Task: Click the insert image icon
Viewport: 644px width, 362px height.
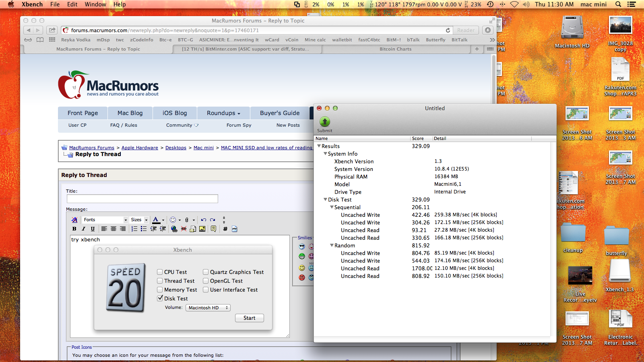Action: [x=202, y=229]
